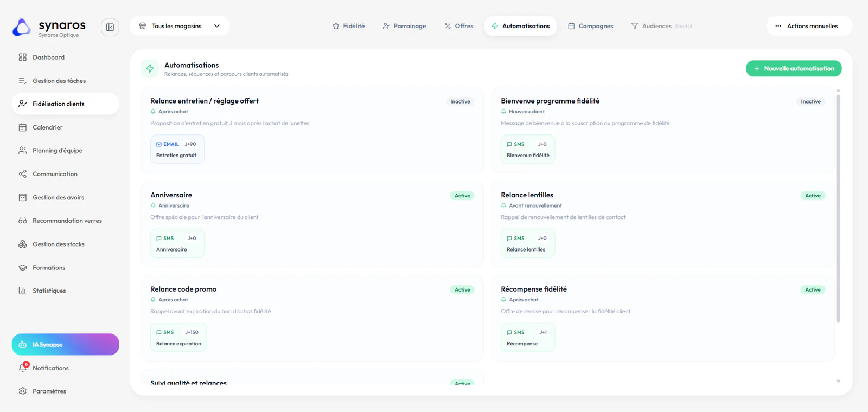Open the Statistiques bar chart icon
The image size is (868, 412).
coord(23,291)
